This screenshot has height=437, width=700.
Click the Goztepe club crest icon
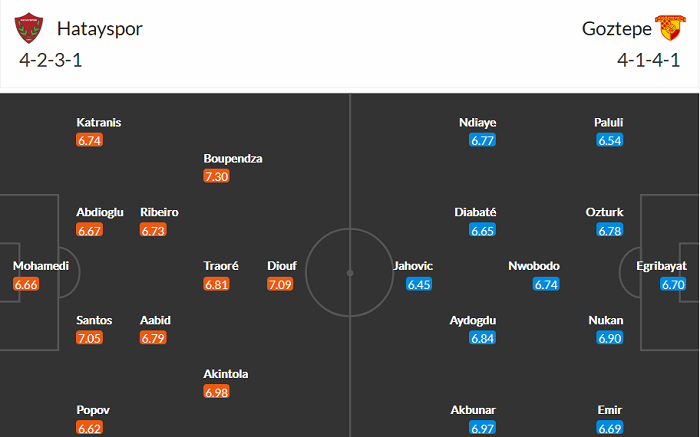pos(668,28)
